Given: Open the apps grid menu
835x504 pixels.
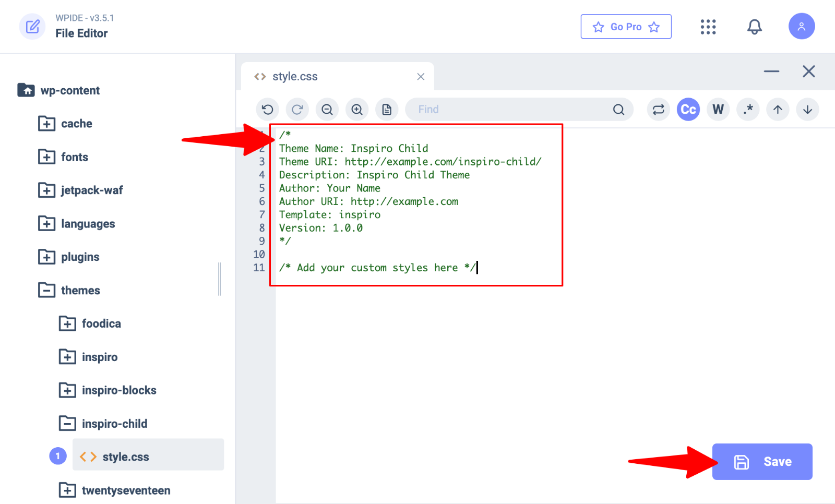Looking at the screenshot, I should 708,27.
